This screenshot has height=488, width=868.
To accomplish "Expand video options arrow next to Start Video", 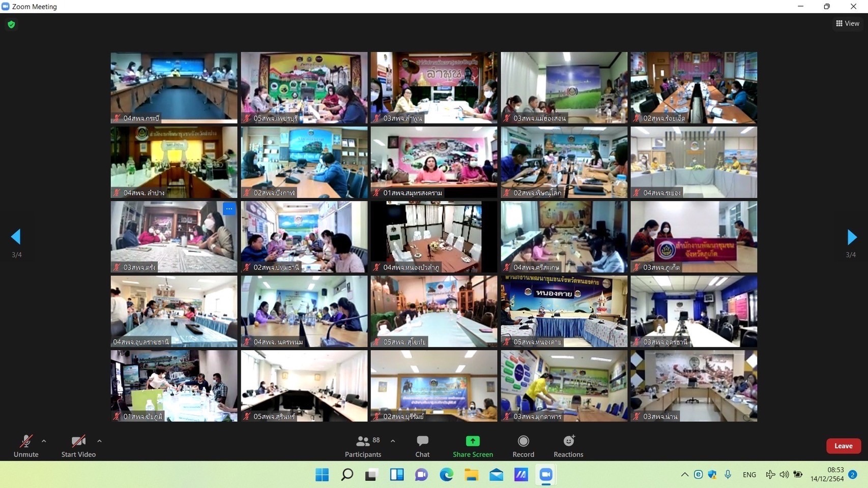I will click(99, 441).
